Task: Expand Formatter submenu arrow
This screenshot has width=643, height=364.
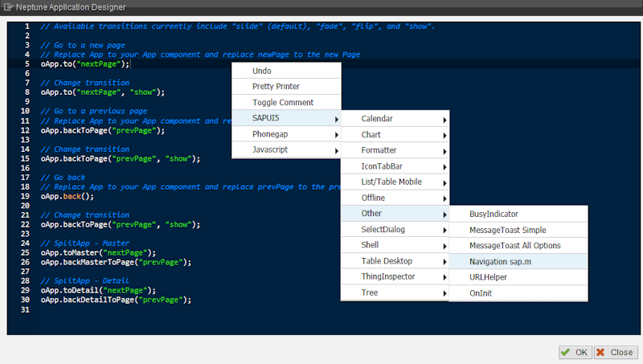Action: pyautogui.click(x=445, y=151)
